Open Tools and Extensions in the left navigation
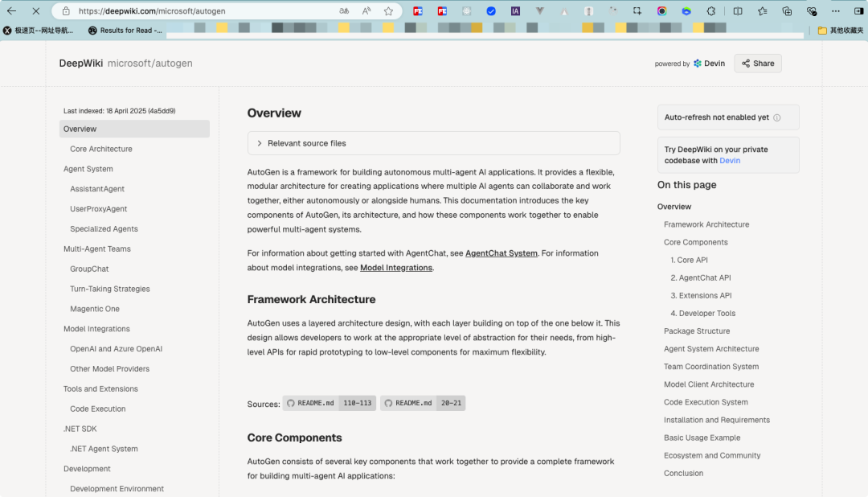 point(100,389)
